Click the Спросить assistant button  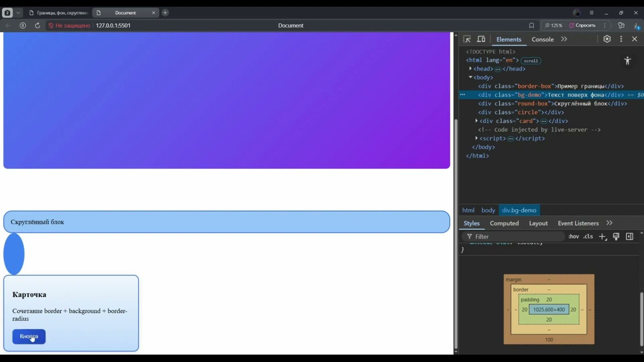click(582, 25)
